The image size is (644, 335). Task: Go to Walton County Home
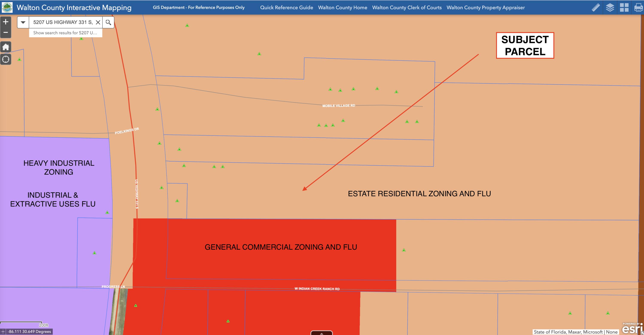[x=343, y=8]
